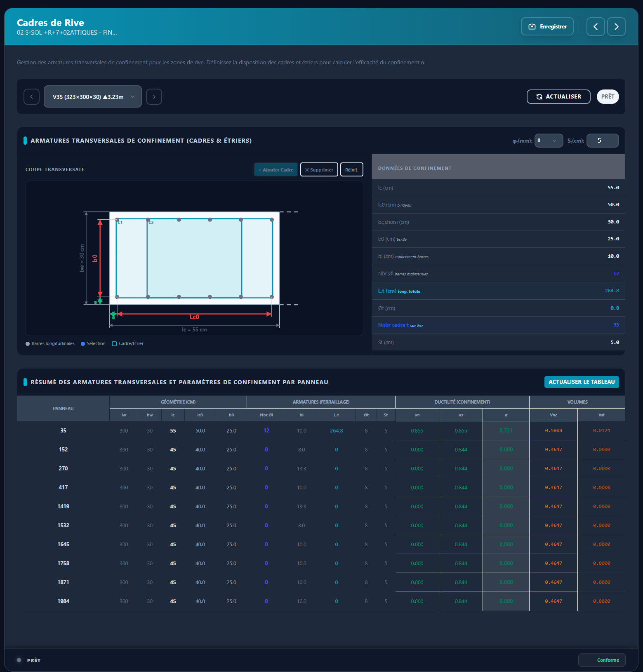Screen dimensions: 643x672
Task: Go to next page with header right chevron
Action: (x=616, y=26)
